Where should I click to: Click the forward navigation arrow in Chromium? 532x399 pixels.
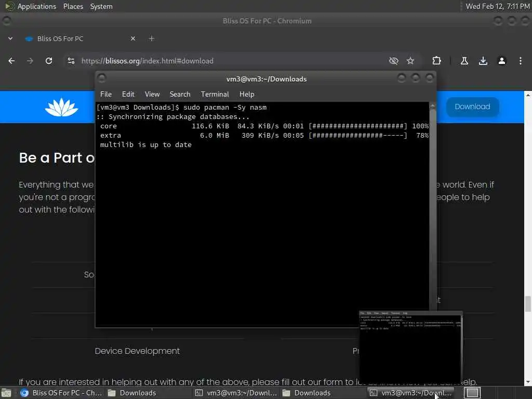(30, 61)
